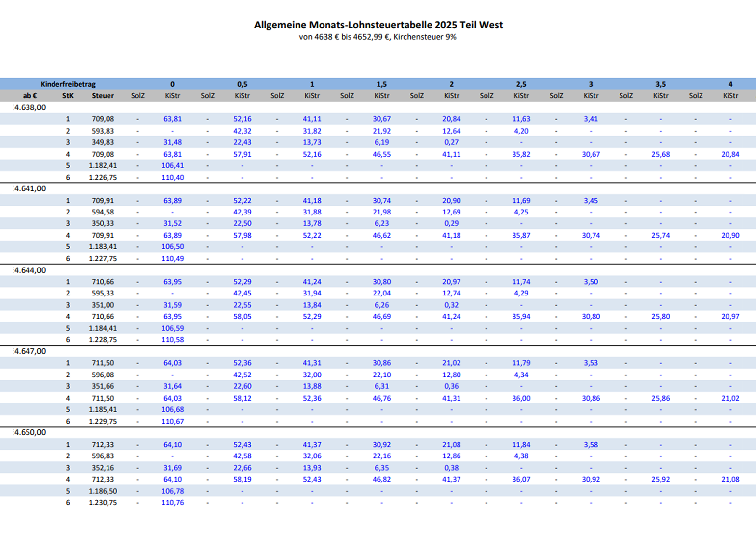Viewport: 756px width, 536px height.
Task: Click the KiStr value '42,58'
Action: (242, 456)
